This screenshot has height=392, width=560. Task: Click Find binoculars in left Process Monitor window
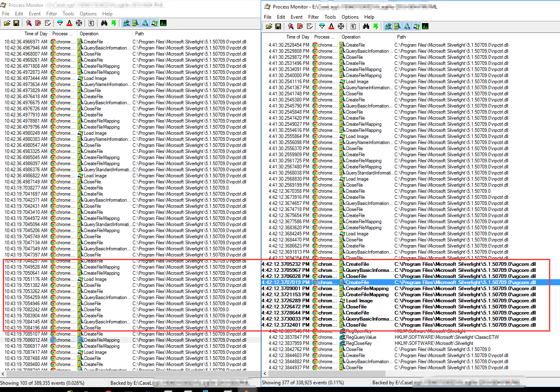tap(104, 23)
